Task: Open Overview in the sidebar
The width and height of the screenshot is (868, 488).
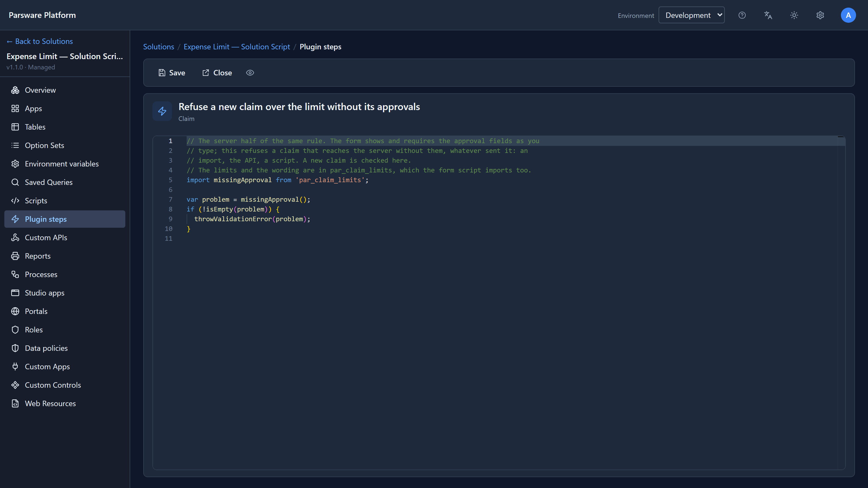Action: [65, 90]
